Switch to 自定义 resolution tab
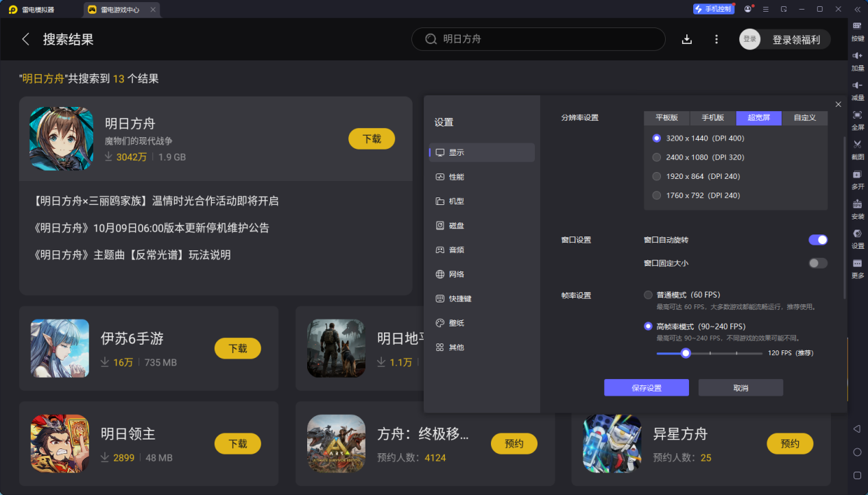868x495 pixels. [805, 118]
